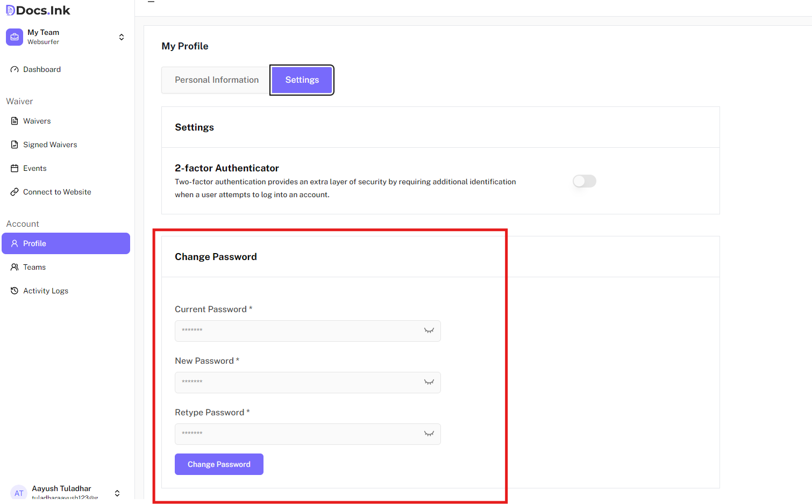Image resolution: width=812 pixels, height=504 pixels.
Task: Open the Aayush Tuladhar user menu chevron
Action: (x=117, y=493)
